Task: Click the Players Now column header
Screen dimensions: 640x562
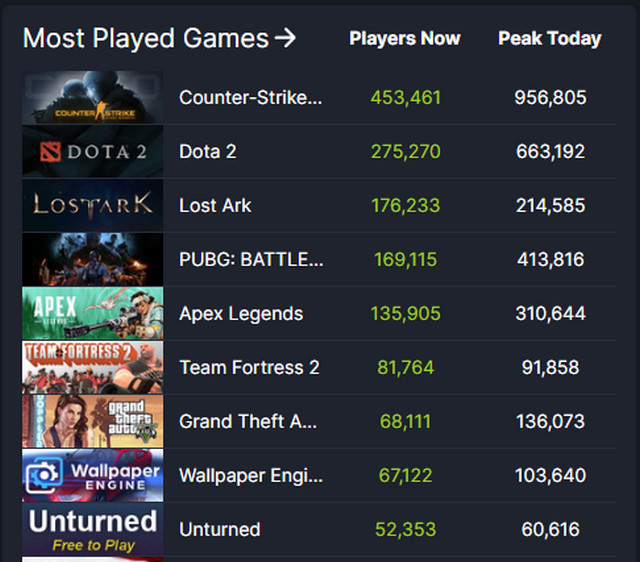Action: pyautogui.click(x=405, y=39)
